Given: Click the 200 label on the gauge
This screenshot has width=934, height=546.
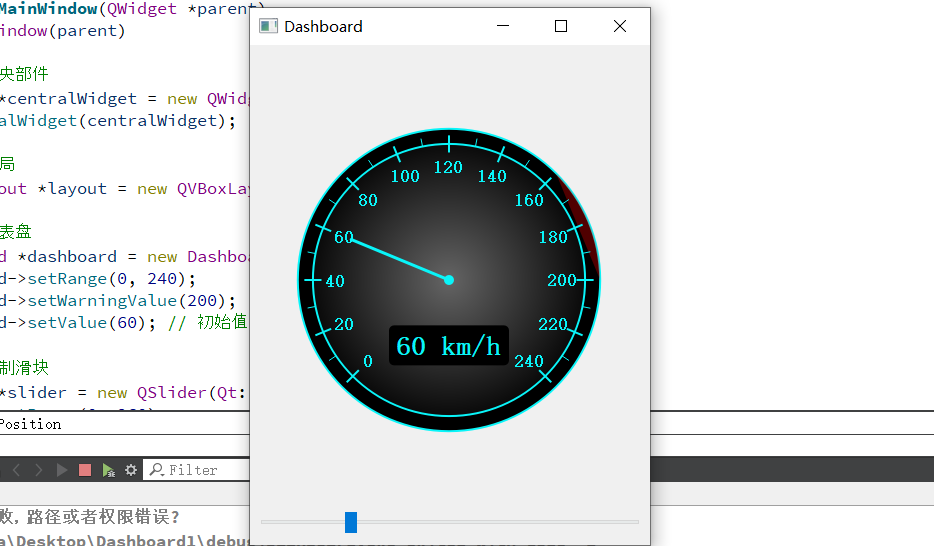Looking at the screenshot, I should [562, 280].
